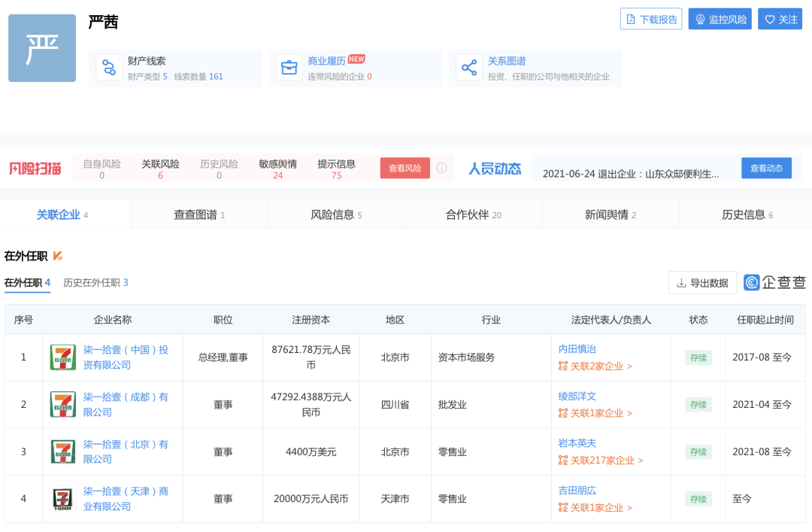Screen dimensions: 812x532
Task: Switch to the 合作伙伴 tab
Action: [x=473, y=215]
